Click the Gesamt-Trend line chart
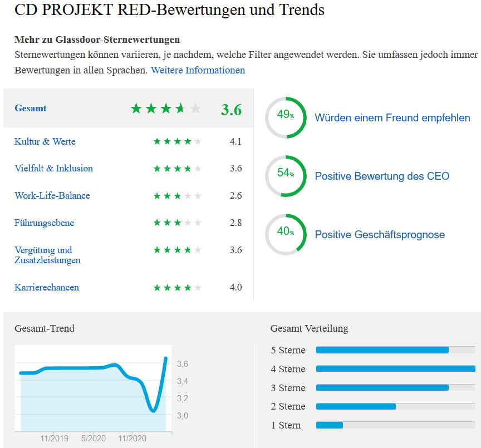This screenshot has width=481, height=448. pyautogui.click(x=94, y=388)
